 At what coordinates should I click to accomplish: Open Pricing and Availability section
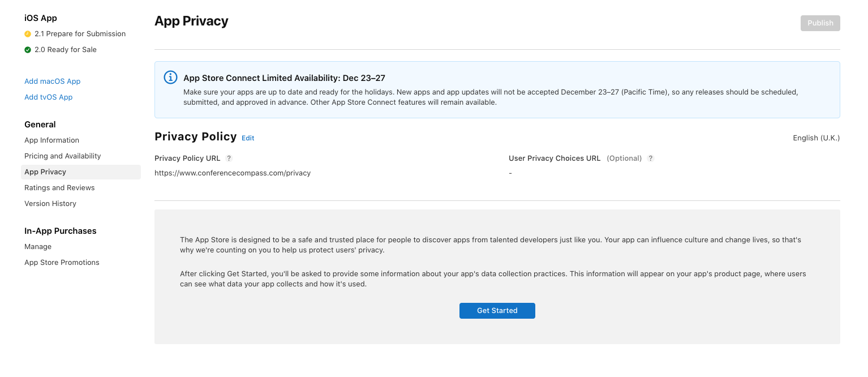coord(63,156)
